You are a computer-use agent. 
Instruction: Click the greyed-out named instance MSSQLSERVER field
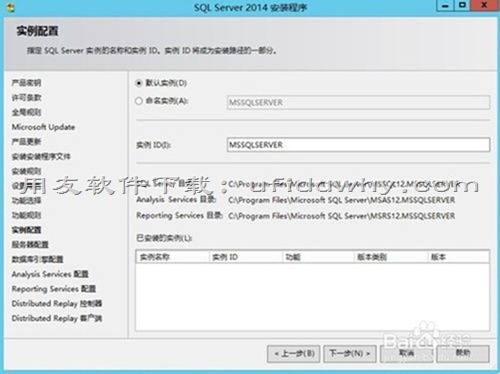(x=358, y=102)
